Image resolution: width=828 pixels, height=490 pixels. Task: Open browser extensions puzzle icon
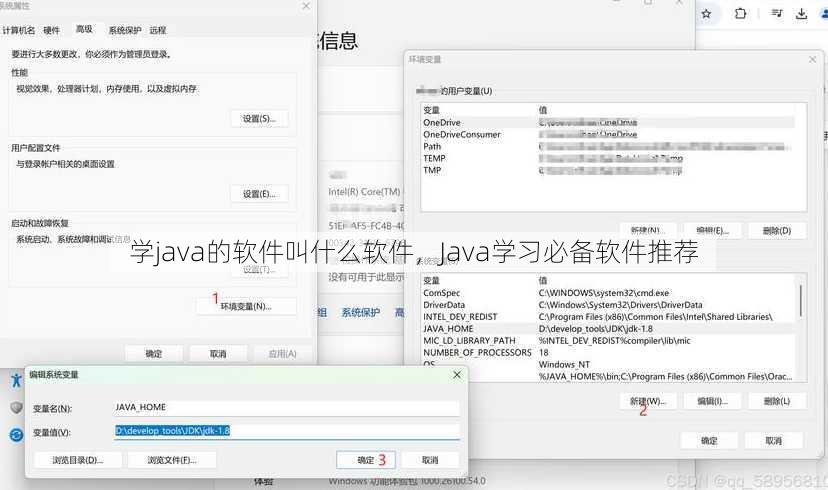tap(740, 13)
